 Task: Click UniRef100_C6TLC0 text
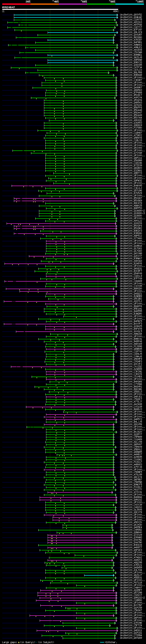pyautogui.click(x=131, y=70)
